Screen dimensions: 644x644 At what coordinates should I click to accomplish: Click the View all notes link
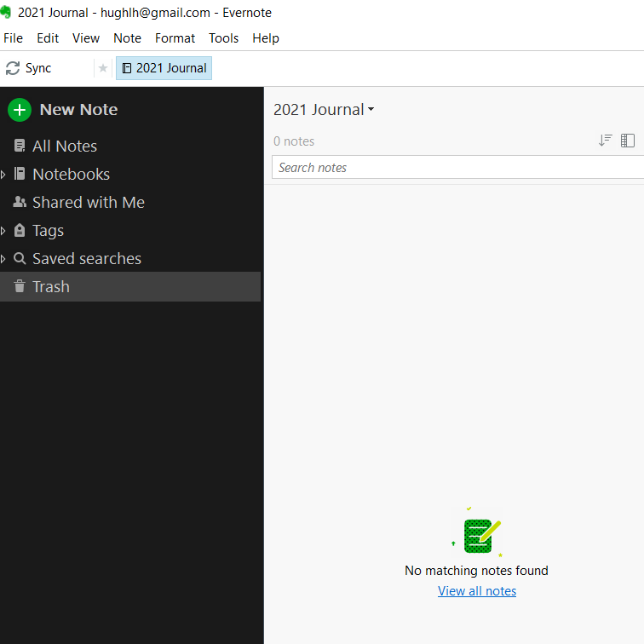[x=477, y=591]
